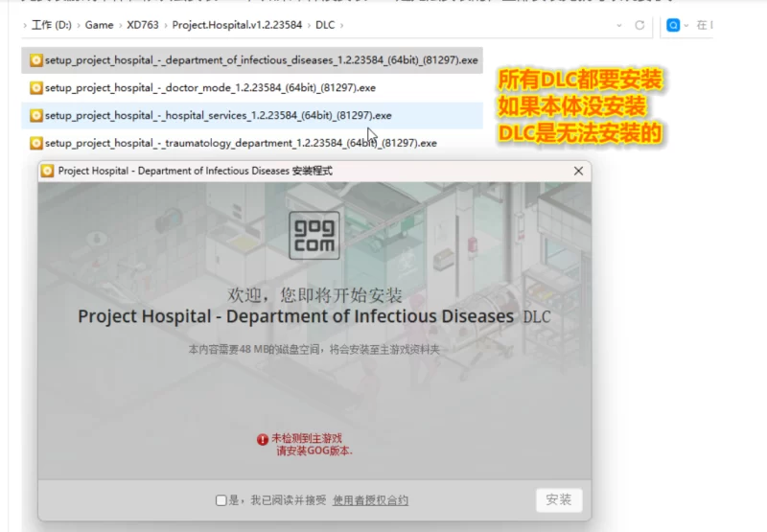Click the traumatology_department setup file icon
Image resolution: width=767 pixels, height=532 pixels.
35,143
